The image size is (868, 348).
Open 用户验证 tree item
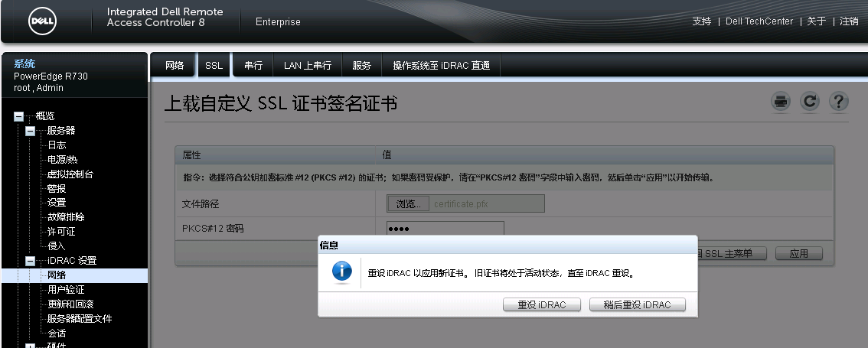[66, 290]
